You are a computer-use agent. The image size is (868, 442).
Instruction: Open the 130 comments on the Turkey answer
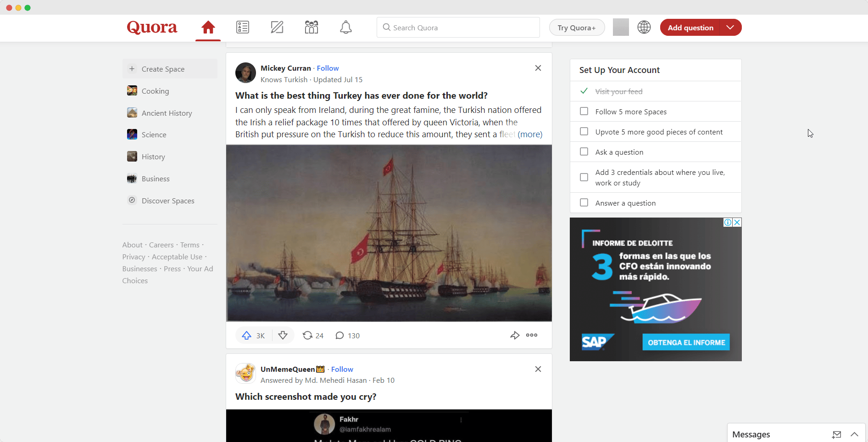347,336
